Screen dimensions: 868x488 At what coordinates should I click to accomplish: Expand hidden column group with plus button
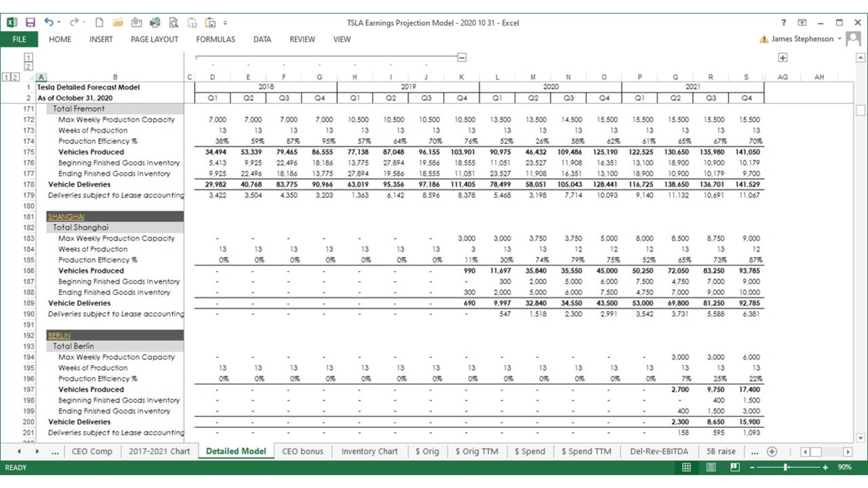(783, 57)
